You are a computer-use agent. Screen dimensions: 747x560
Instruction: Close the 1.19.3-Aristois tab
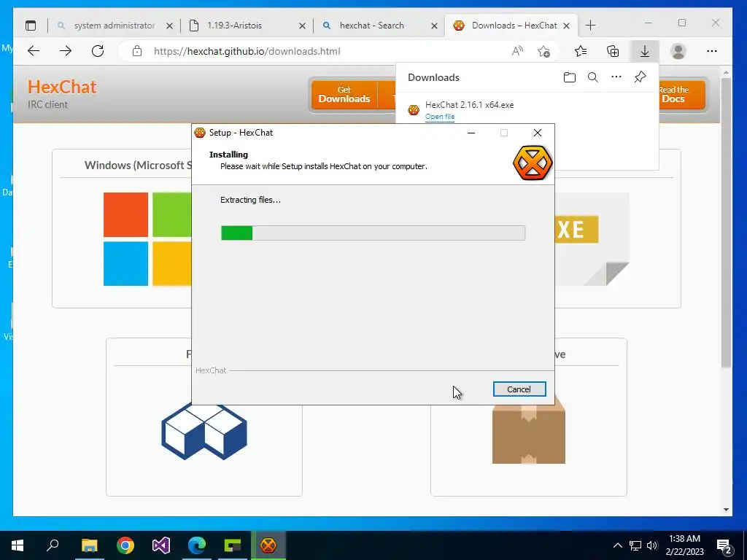pyautogui.click(x=302, y=26)
